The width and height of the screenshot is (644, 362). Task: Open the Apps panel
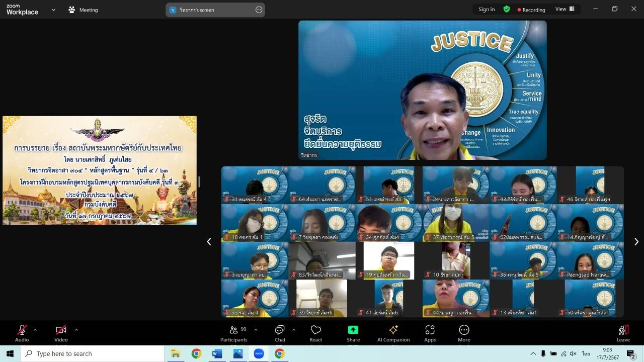click(430, 333)
